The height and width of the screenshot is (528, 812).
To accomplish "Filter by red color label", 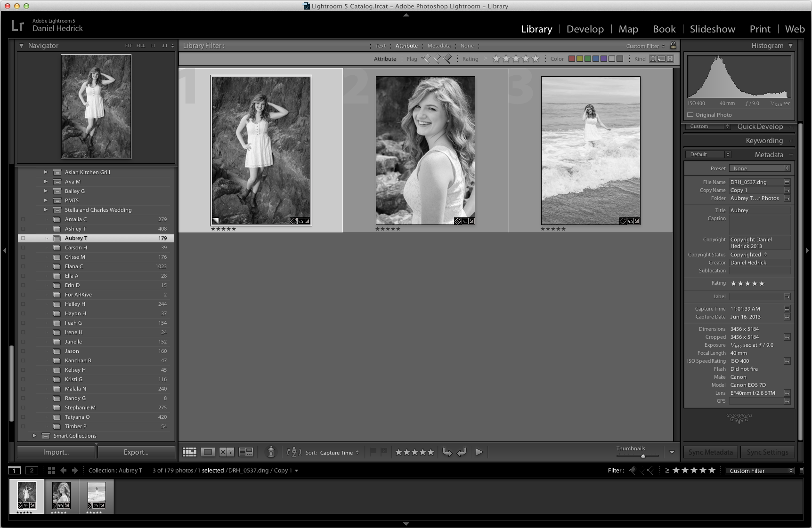I will click(571, 59).
